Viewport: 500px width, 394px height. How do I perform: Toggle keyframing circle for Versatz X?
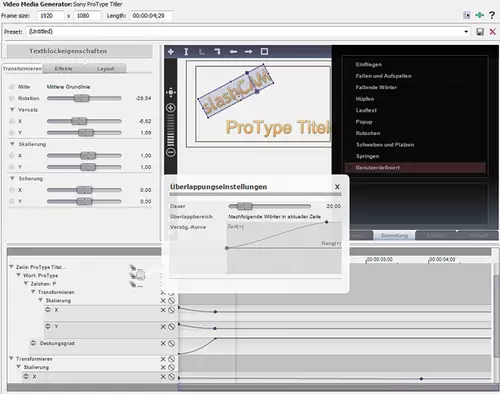pyautogui.click(x=12, y=121)
